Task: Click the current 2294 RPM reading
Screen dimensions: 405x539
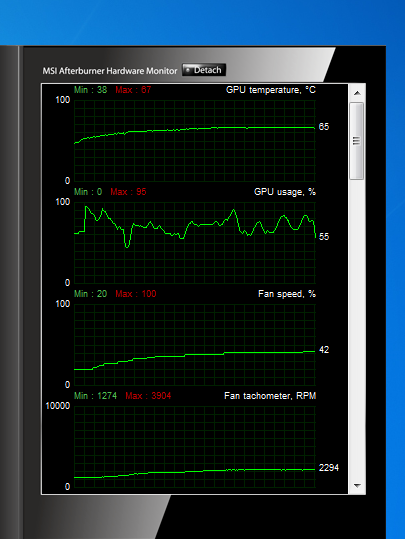Action: pyautogui.click(x=329, y=468)
